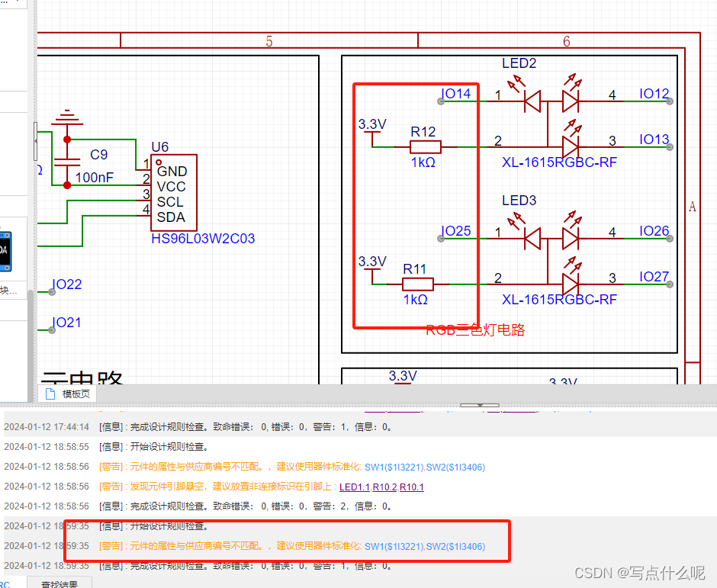Click the page icon on the 模板页 tab
The width and height of the screenshot is (717, 588).
pos(50,394)
